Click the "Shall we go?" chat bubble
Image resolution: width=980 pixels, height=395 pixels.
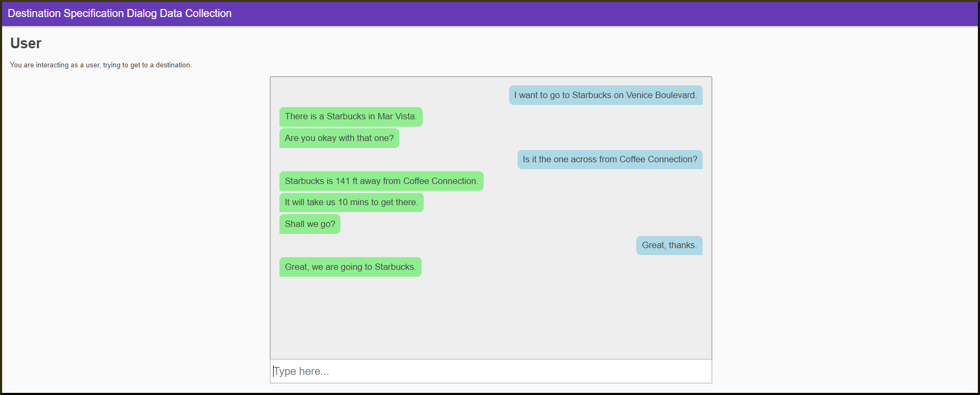310,224
